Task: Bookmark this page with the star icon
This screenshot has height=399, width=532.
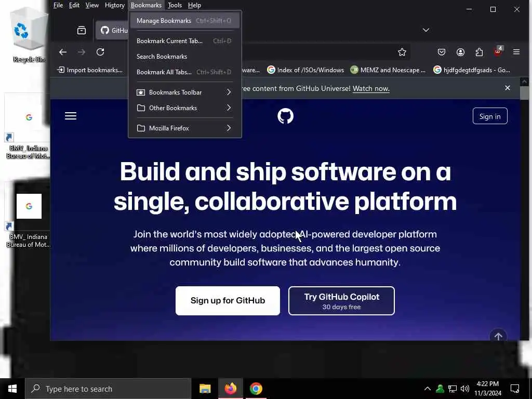Action: pyautogui.click(x=402, y=52)
